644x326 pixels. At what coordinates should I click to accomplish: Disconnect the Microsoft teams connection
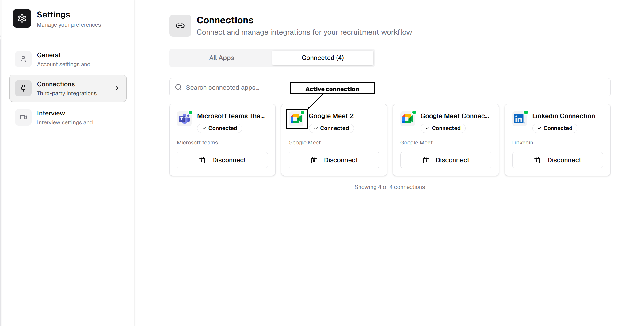(x=222, y=160)
